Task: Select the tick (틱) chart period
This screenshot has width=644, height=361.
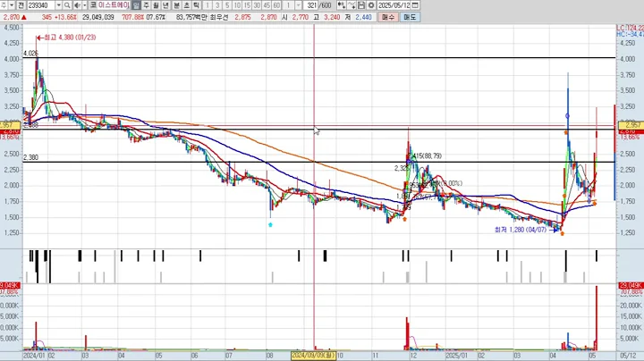Action: (196, 5)
